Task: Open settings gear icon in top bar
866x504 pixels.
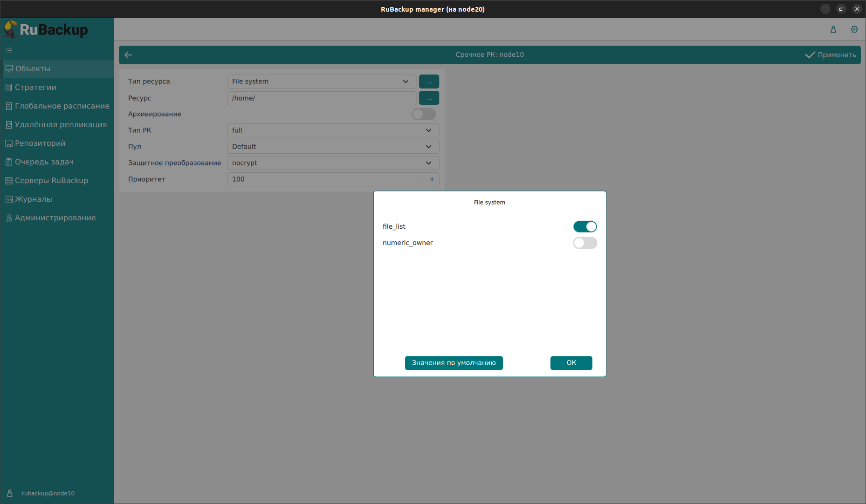Action: tap(854, 29)
